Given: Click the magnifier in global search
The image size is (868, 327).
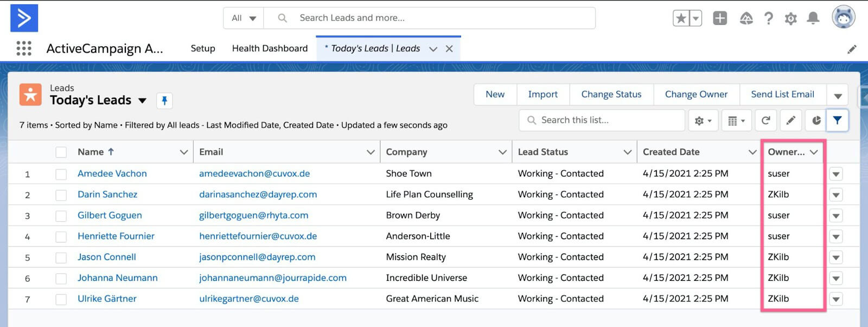Looking at the screenshot, I should 282,18.
